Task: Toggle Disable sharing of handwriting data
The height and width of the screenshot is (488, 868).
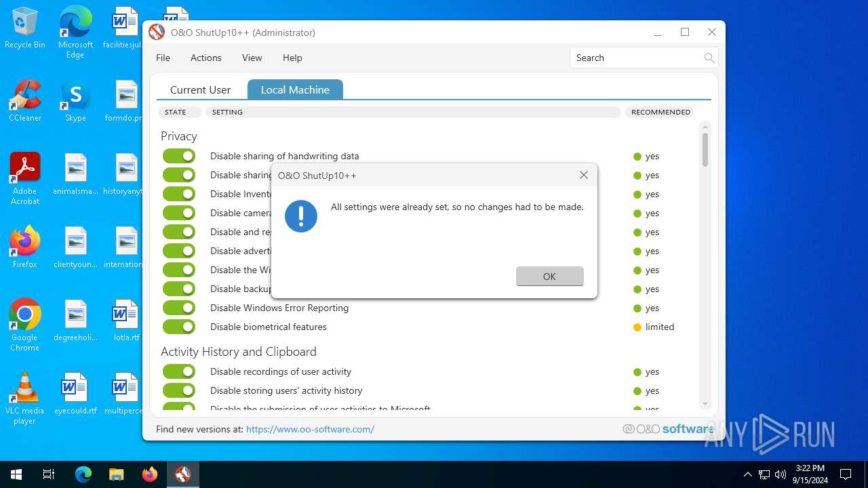Action: (179, 156)
